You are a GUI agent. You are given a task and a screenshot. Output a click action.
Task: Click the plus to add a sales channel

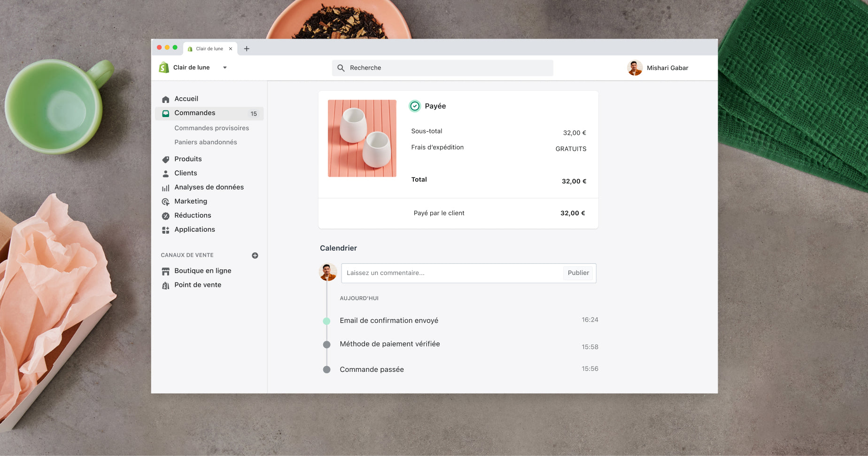[255, 255]
